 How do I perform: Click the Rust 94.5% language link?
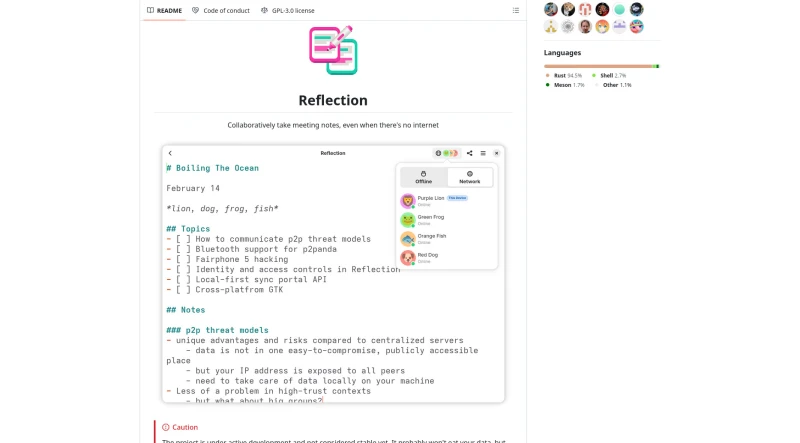pos(564,76)
